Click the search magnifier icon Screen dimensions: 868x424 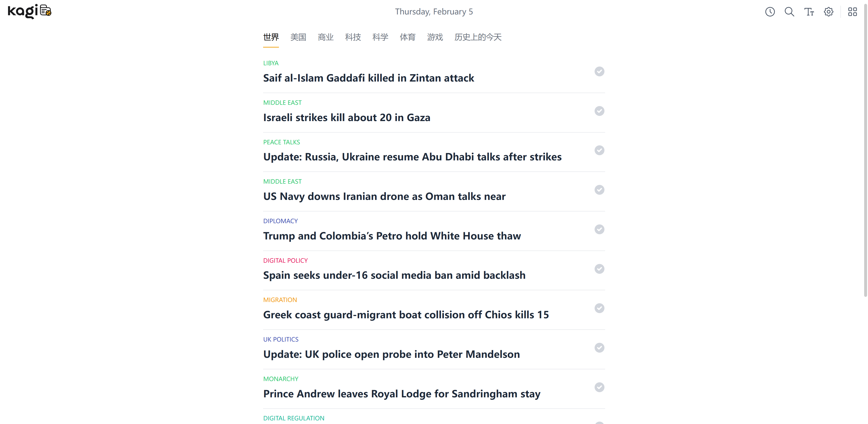[x=789, y=12]
